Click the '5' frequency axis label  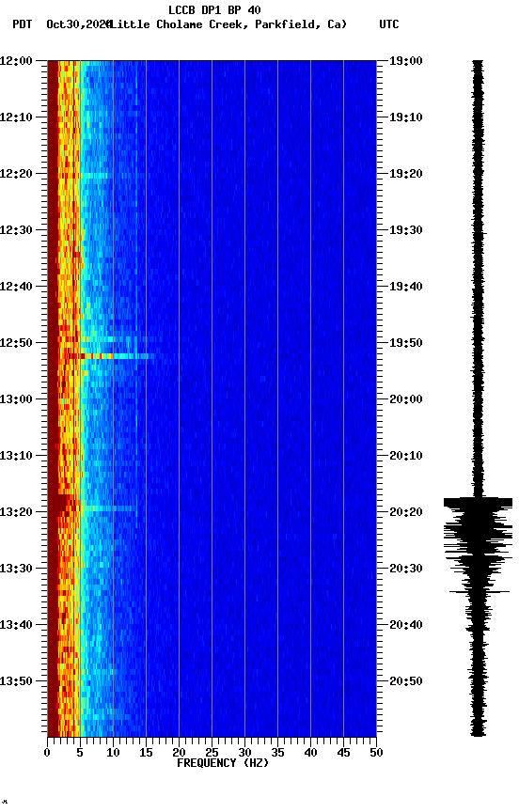coord(80,754)
